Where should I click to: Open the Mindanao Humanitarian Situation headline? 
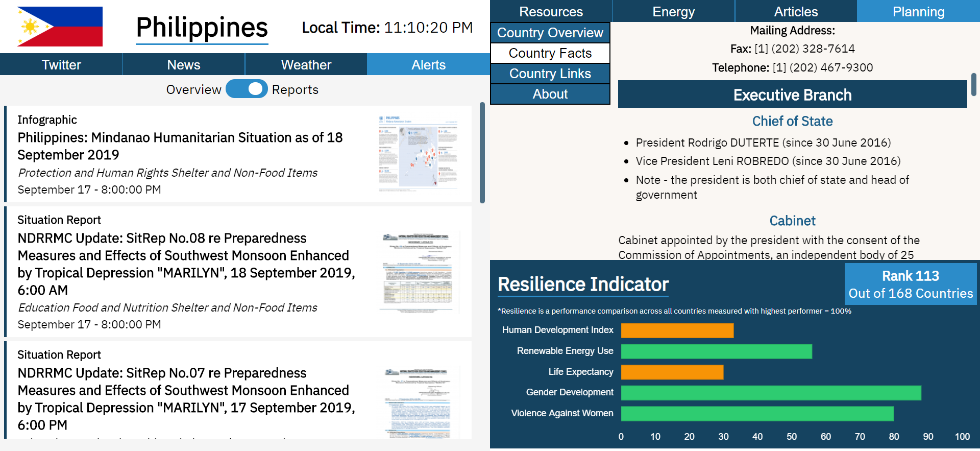[180, 146]
